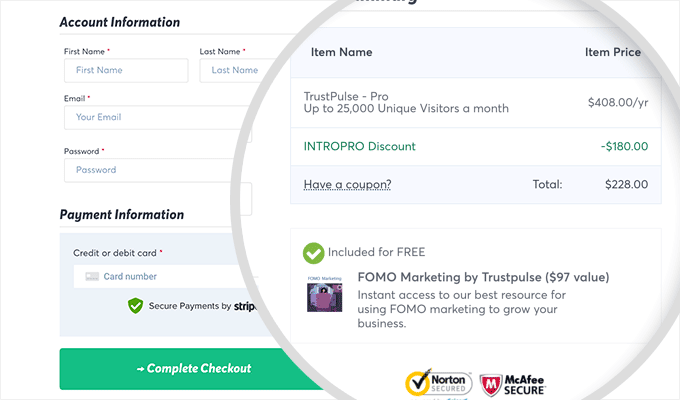Click the TrustPulse - Pro item name

pyautogui.click(x=359, y=94)
